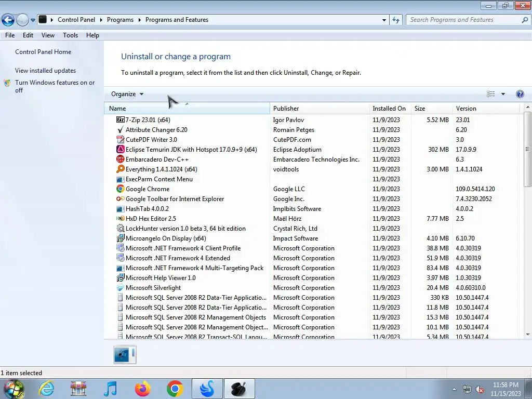The height and width of the screenshot is (399, 532).
Task: Click the 7-Zip program icon
Action: click(120, 120)
